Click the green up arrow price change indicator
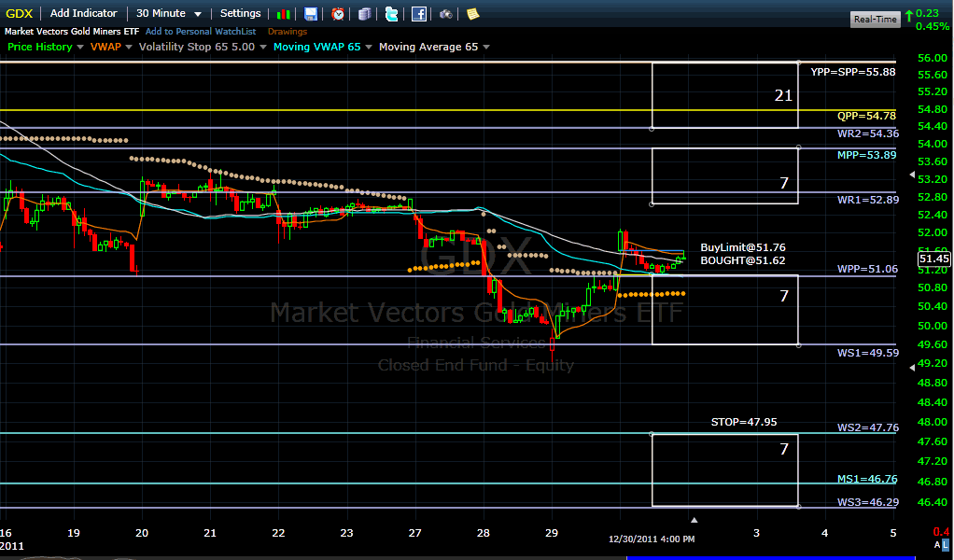The image size is (954, 560). point(909,16)
